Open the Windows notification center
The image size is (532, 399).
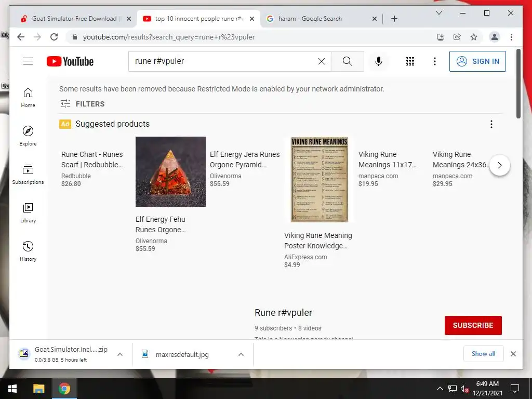click(x=515, y=389)
